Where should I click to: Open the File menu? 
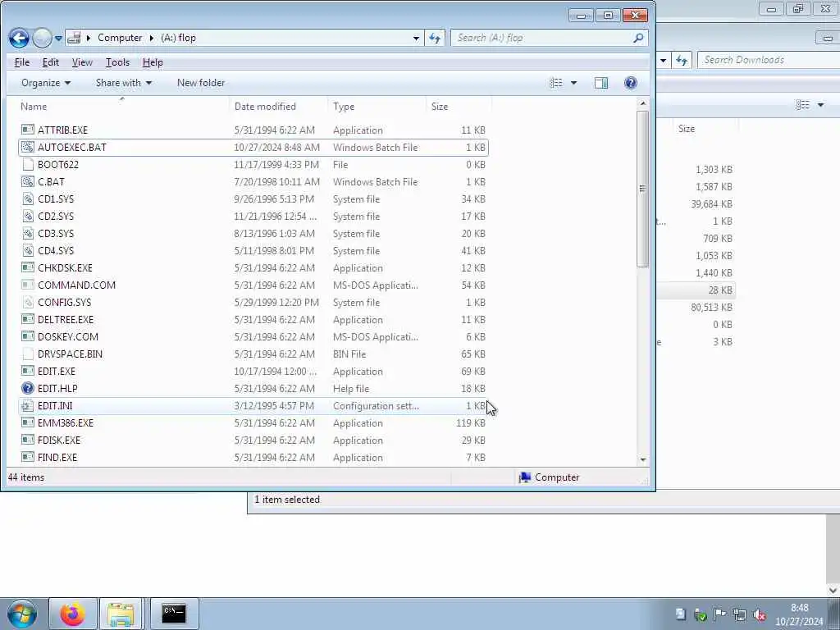[22, 62]
